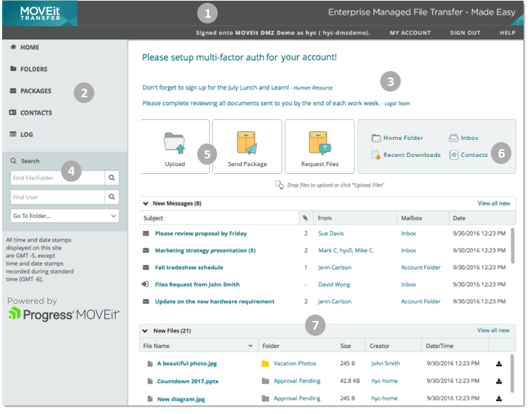Click the Request Files icon

point(318,143)
